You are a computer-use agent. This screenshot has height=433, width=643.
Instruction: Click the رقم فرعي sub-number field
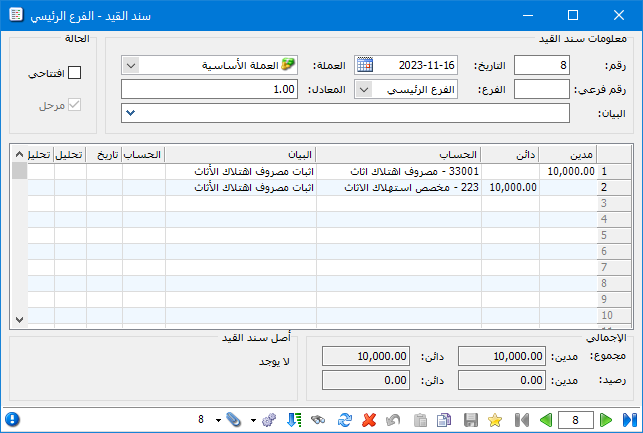click(x=542, y=89)
